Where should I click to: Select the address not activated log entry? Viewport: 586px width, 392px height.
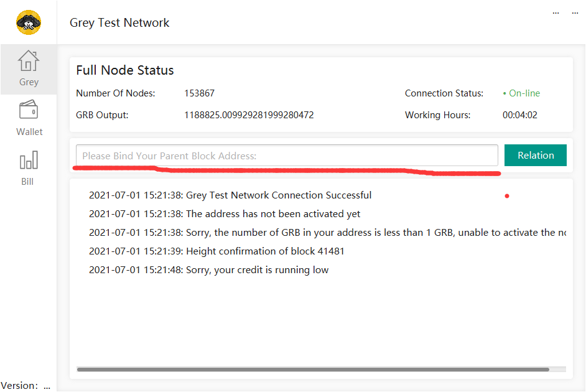pyautogui.click(x=225, y=214)
